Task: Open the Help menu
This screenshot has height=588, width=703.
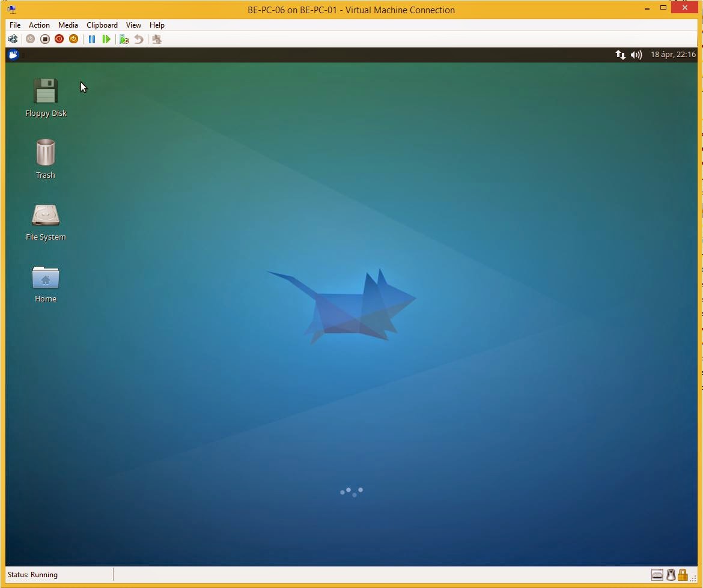Action: (157, 25)
